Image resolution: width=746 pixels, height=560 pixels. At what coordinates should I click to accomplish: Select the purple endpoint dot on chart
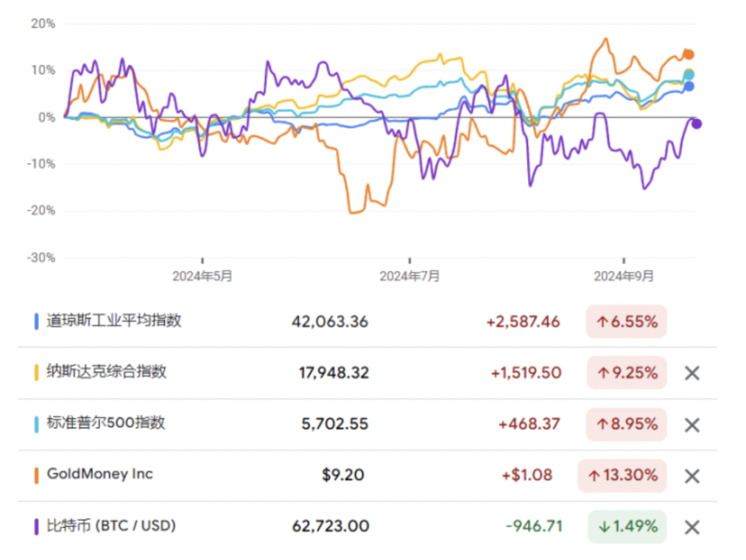pyautogui.click(x=696, y=124)
